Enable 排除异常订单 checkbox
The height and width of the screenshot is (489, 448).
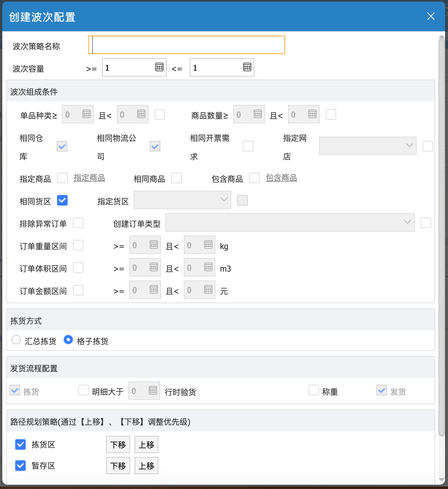(78, 223)
